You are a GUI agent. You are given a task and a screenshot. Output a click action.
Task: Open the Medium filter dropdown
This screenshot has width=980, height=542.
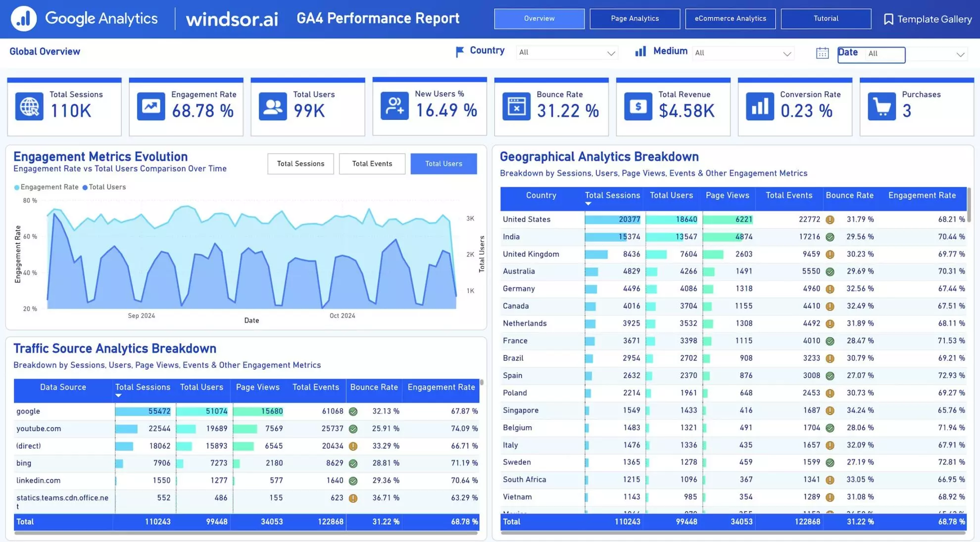click(742, 53)
